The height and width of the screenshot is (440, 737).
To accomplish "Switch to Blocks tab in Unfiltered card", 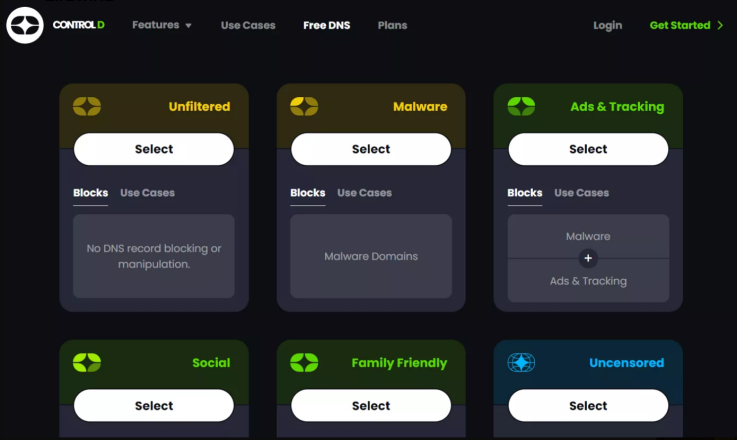I will tap(91, 193).
